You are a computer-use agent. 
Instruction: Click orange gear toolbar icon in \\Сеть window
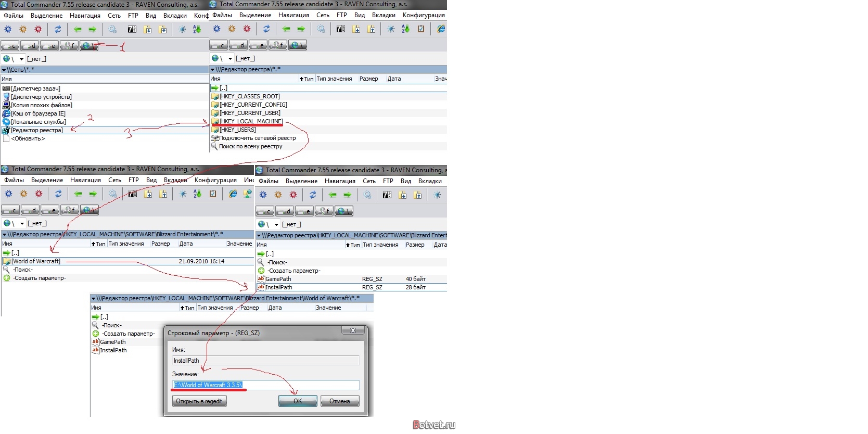[x=23, y=29]
